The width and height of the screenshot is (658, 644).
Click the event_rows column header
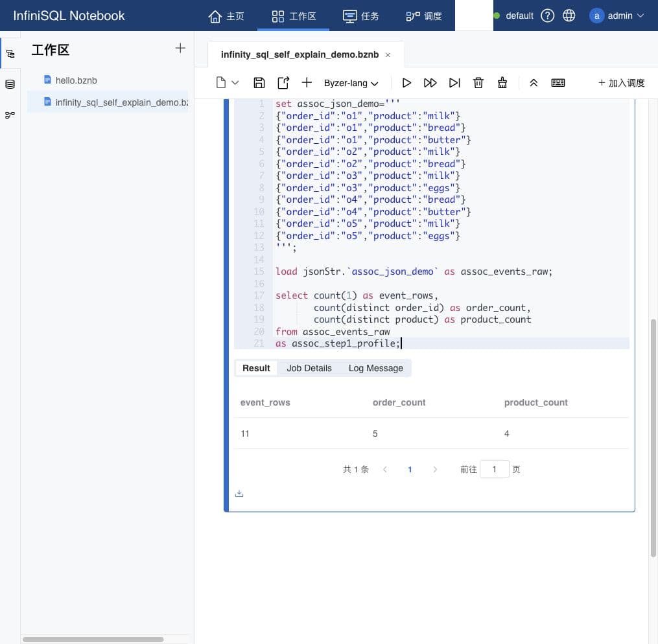coord(265,402)
